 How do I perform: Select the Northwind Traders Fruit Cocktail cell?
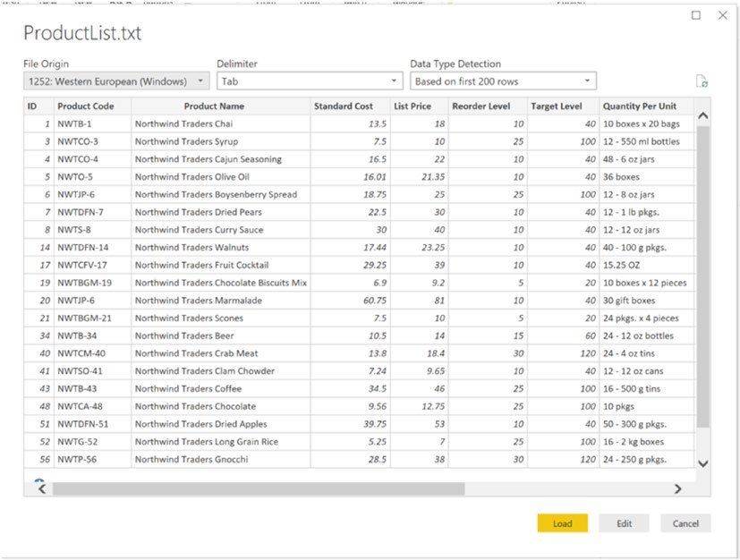click(x=221, y=265)
